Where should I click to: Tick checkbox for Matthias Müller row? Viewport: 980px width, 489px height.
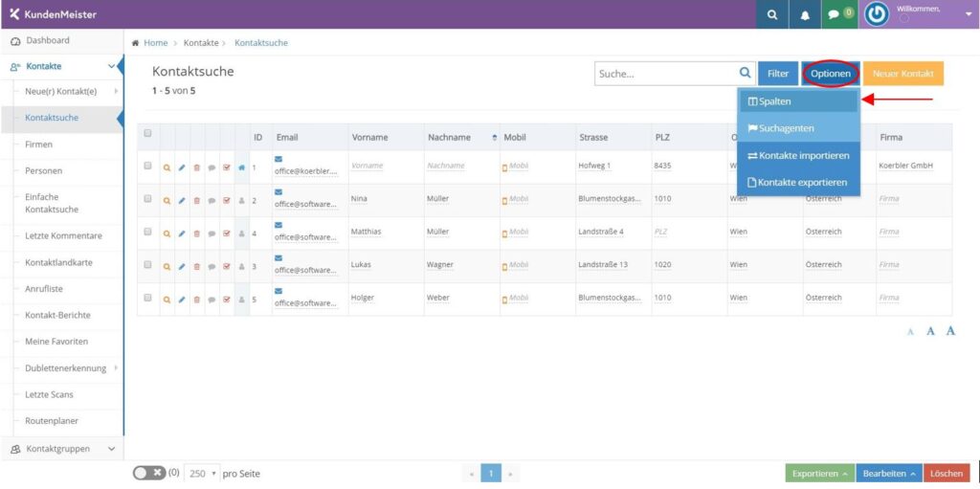click(147, 232)
